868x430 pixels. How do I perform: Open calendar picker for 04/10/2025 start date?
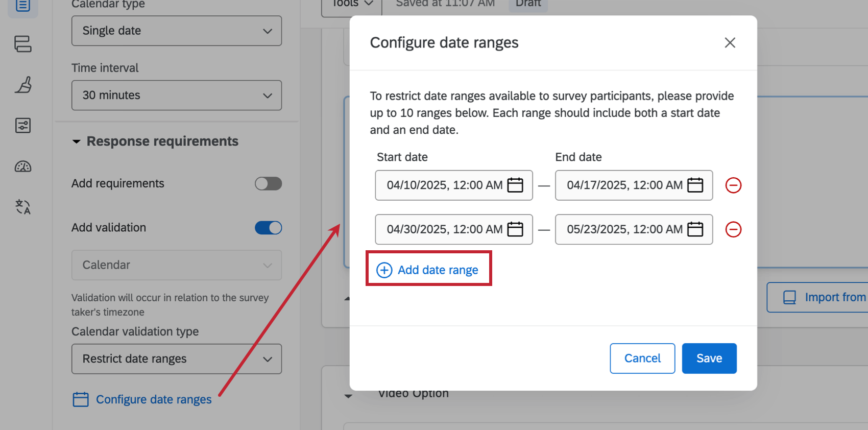tap(515, 185)
